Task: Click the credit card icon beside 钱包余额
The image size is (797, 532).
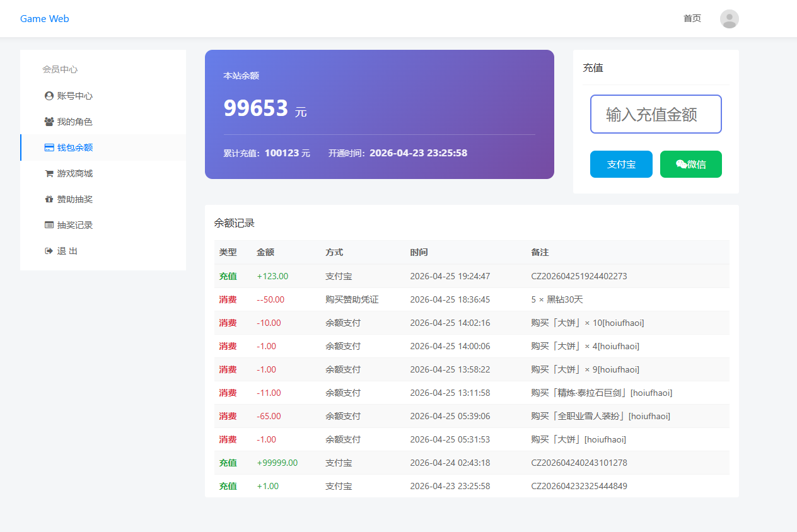Action: [x=49, y=147]
